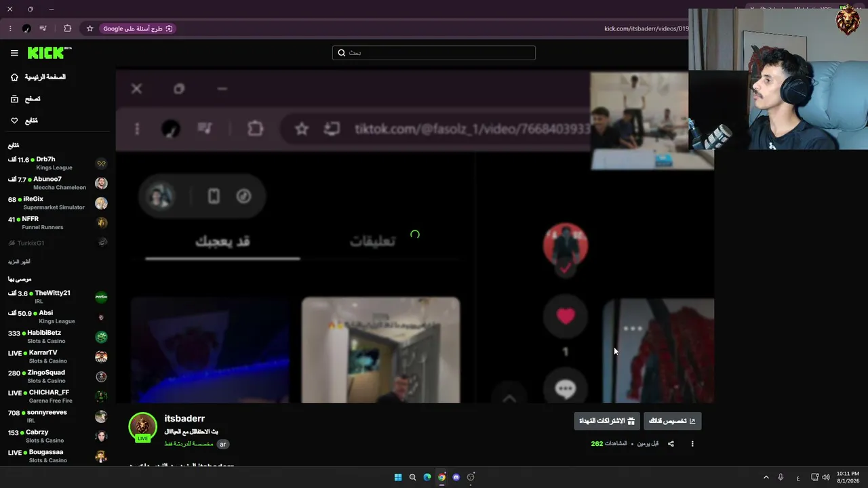
Task: Open the Windows Start menu
Action: [x=398, y=477]
